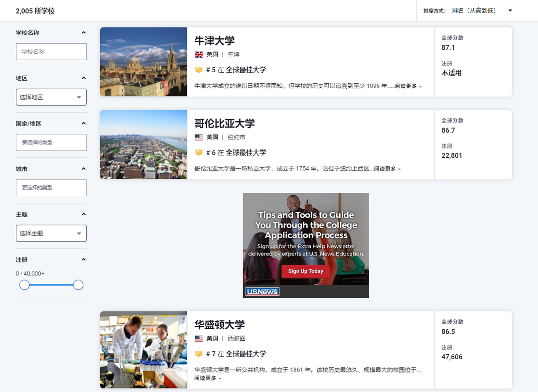
Task: Click the UK flag icon under 牛津大学
Action: pyautogui.click(x=199, y=54)
